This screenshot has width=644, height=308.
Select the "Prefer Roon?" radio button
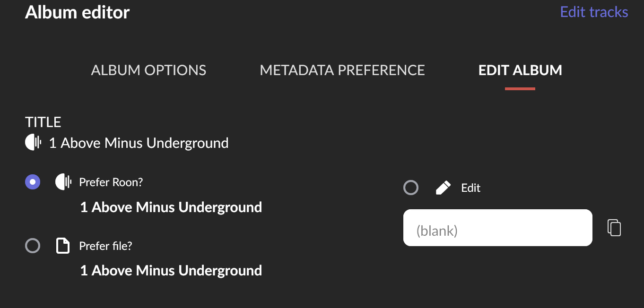click(32, 181)
